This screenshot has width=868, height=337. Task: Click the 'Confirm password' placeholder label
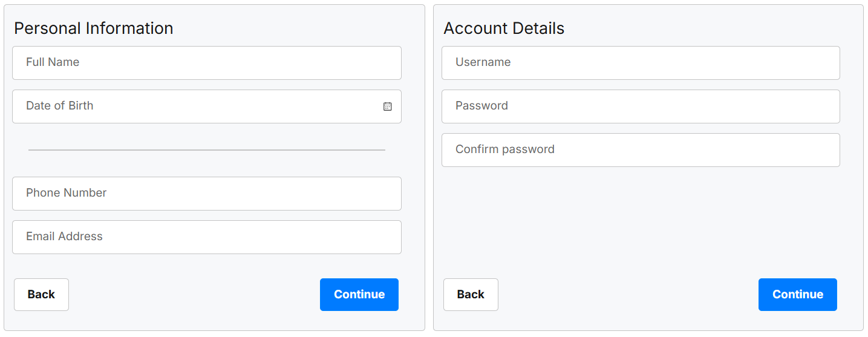pos(504,149)
